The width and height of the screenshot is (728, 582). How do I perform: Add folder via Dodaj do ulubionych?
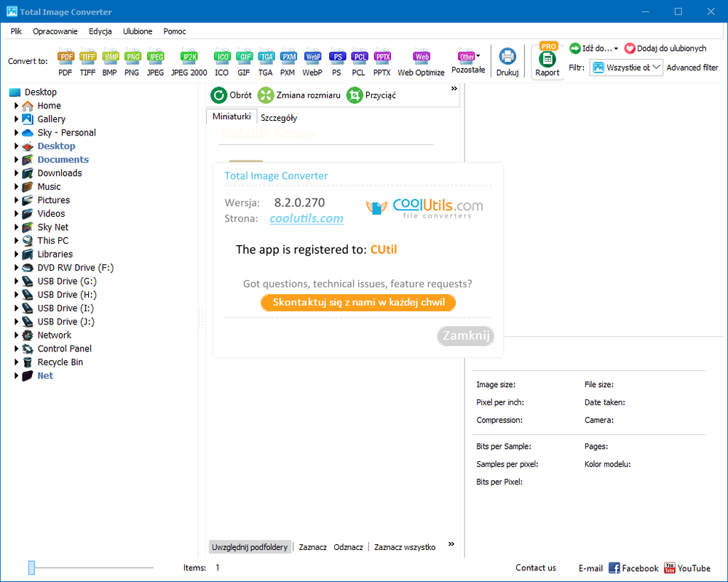pyautogui.click(x=665, y=48)
